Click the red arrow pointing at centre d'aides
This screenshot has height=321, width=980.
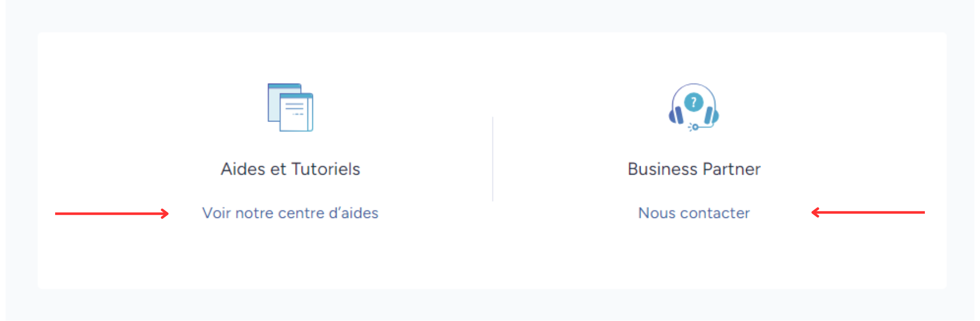(x=112, y=213)
